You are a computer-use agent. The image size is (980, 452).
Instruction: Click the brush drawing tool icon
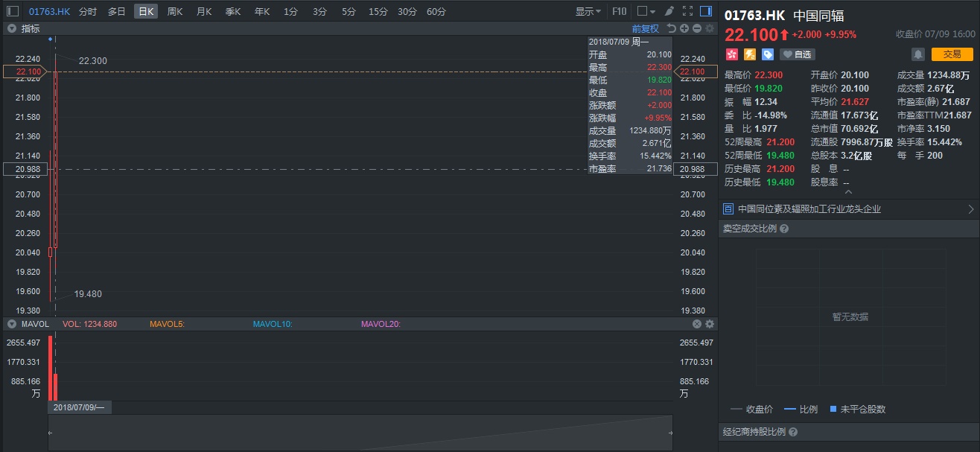point(669,11)
